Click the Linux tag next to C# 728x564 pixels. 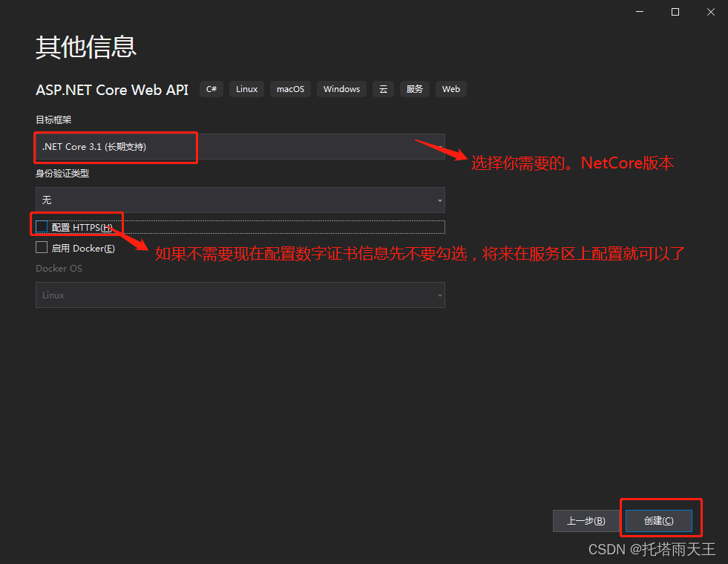coord(246,89)
